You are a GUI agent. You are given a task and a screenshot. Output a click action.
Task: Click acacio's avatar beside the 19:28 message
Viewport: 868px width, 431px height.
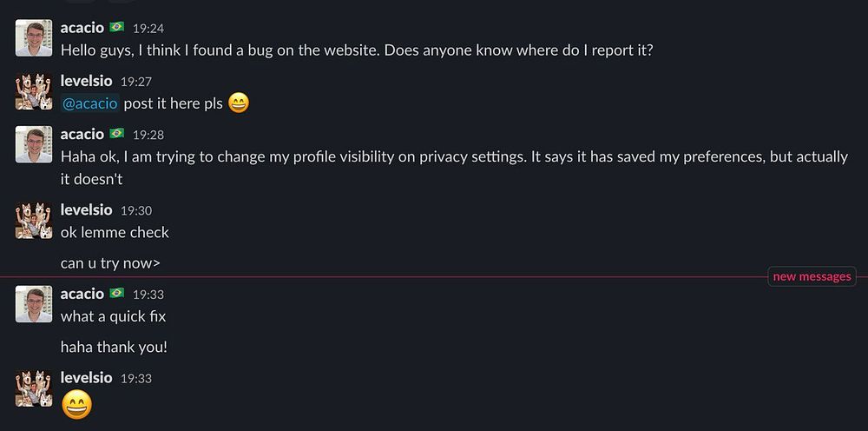click(x=34, y=144)
